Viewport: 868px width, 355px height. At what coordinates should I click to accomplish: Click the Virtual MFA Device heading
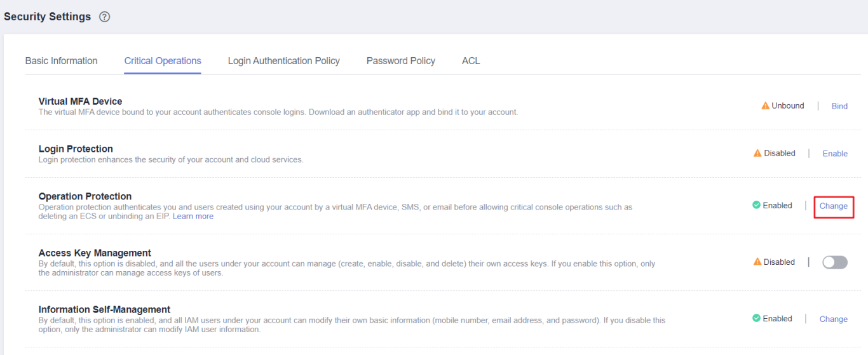80,101
